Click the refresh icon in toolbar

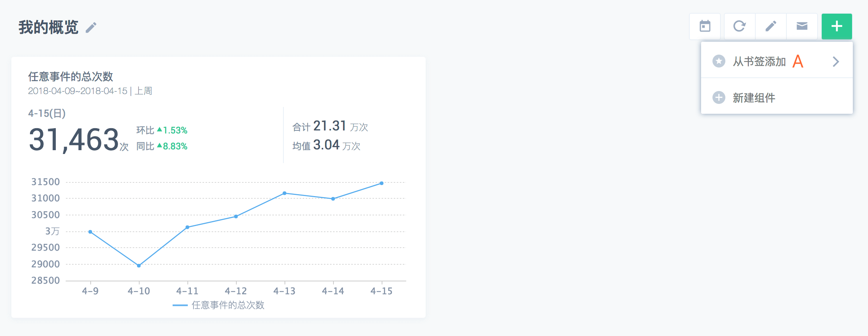pyautogui.click(x=739, y=26)
